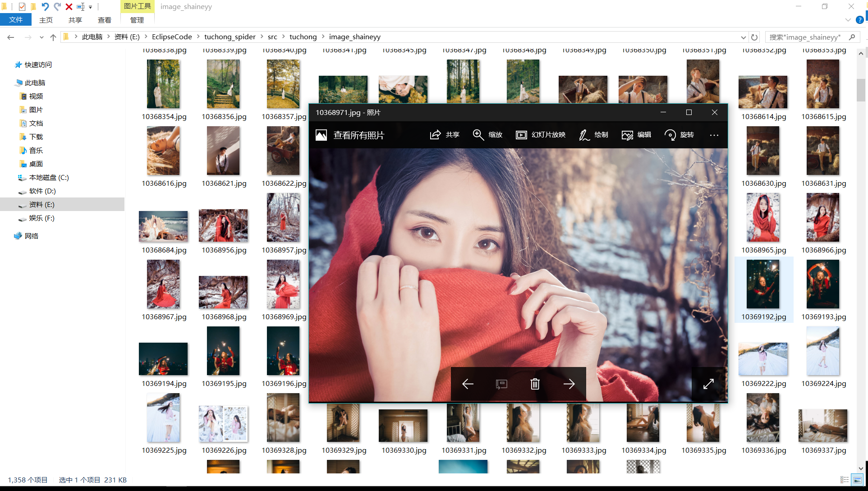868x491 pixels.
Task: Expand the ribbon with the chevron
Action: click(848, 20)
